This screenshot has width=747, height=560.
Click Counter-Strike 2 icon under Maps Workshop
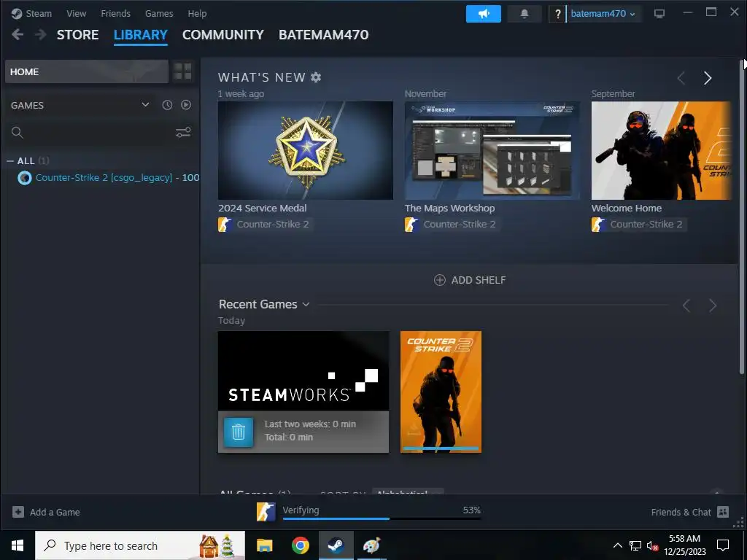coord(411,225)
